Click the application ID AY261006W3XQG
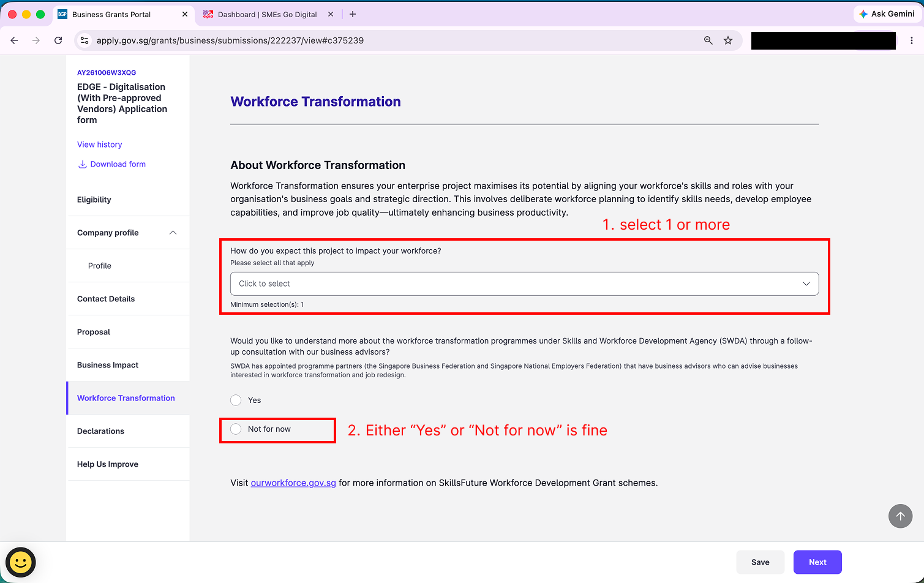This screenshot has height=583, width=924. tap(107, 72)
